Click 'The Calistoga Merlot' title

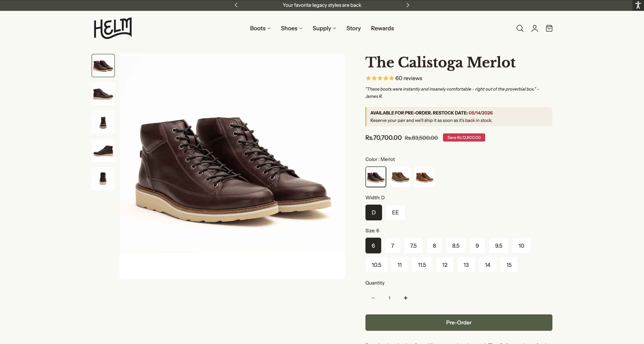coord(440,62)
